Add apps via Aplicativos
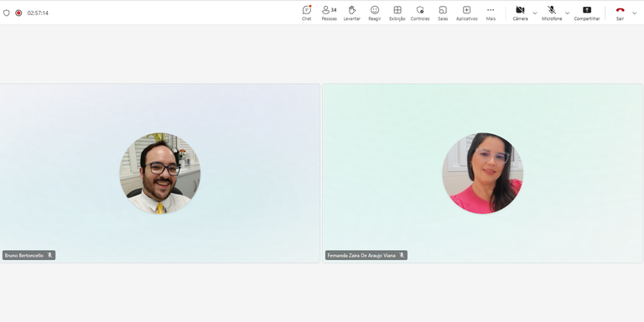This screenshot has height=322, width=644. [466, 13]
